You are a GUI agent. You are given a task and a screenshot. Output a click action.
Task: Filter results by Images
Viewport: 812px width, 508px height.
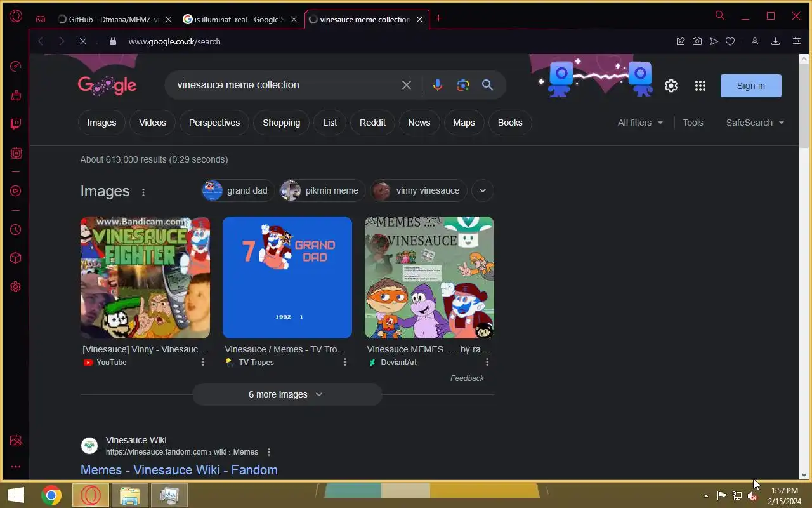(x=101, y=123)
